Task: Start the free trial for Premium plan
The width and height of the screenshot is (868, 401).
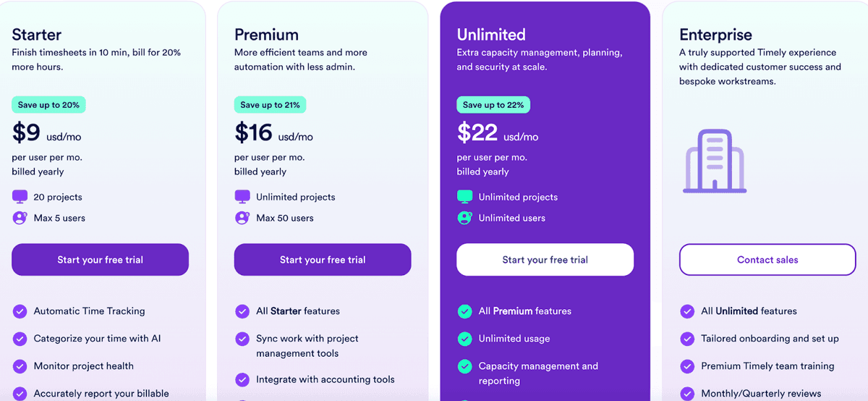Action: pos(323,260)
